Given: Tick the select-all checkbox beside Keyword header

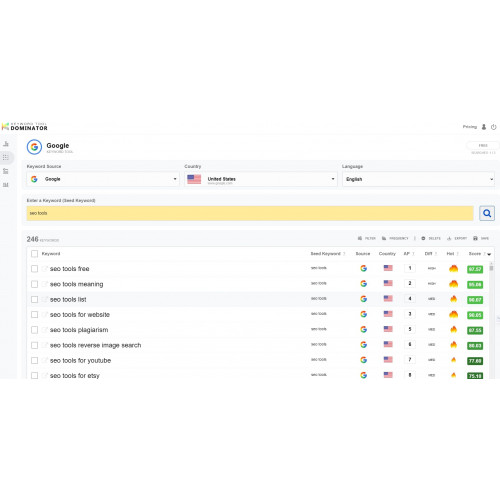Looking at the screenshot, I should pos(34,254).
